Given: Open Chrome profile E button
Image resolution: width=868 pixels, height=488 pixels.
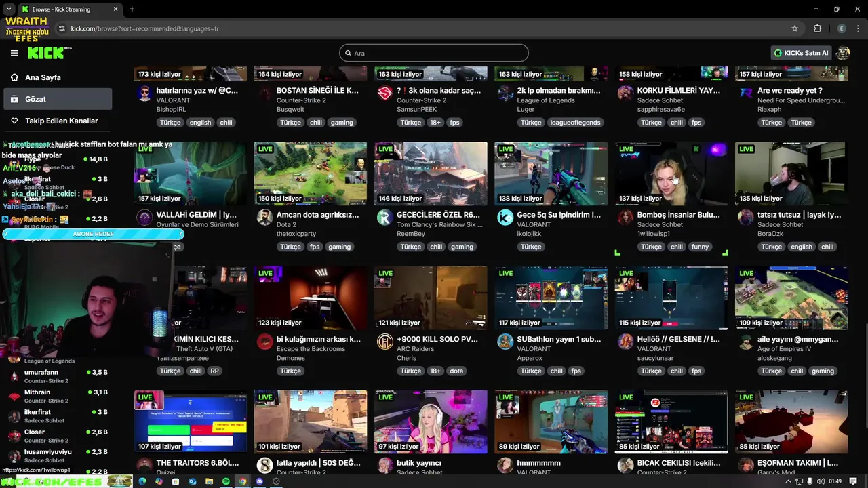Looking at the screenshot, I should point(842,28).
